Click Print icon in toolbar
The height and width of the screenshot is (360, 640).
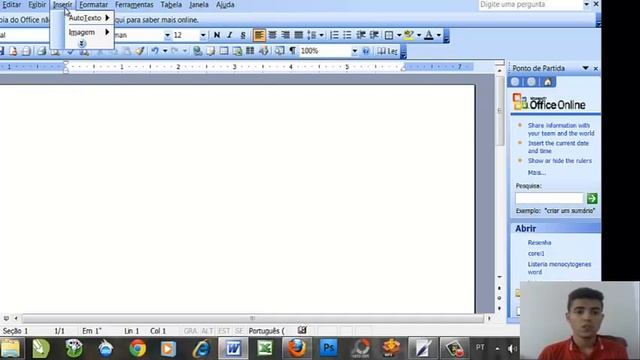(41, 51)
